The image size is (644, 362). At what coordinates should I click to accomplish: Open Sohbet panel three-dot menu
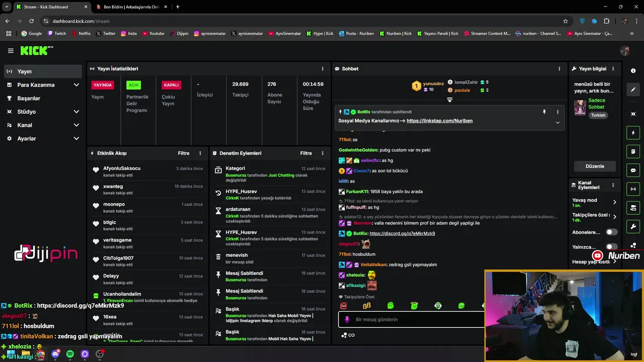559,69
